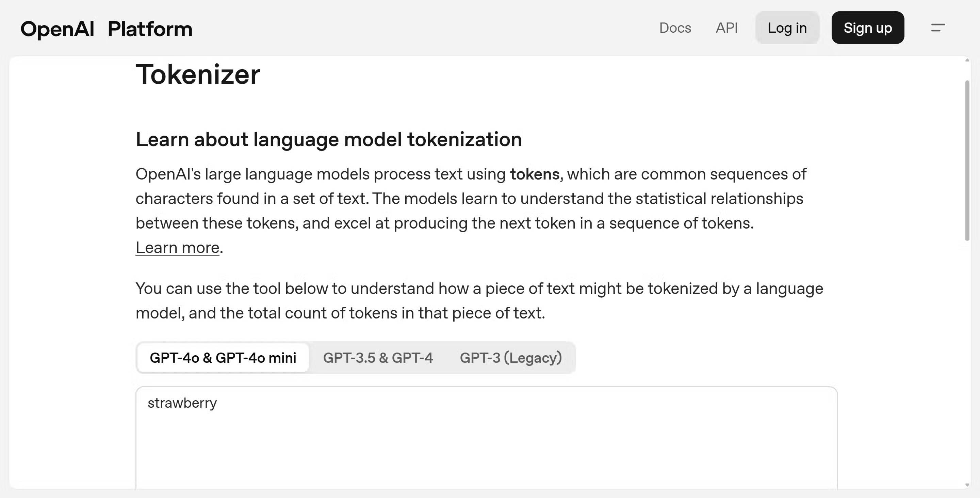The image size is (980, 498).
Task: Open the hamburger menu icon
Action: 938,28
